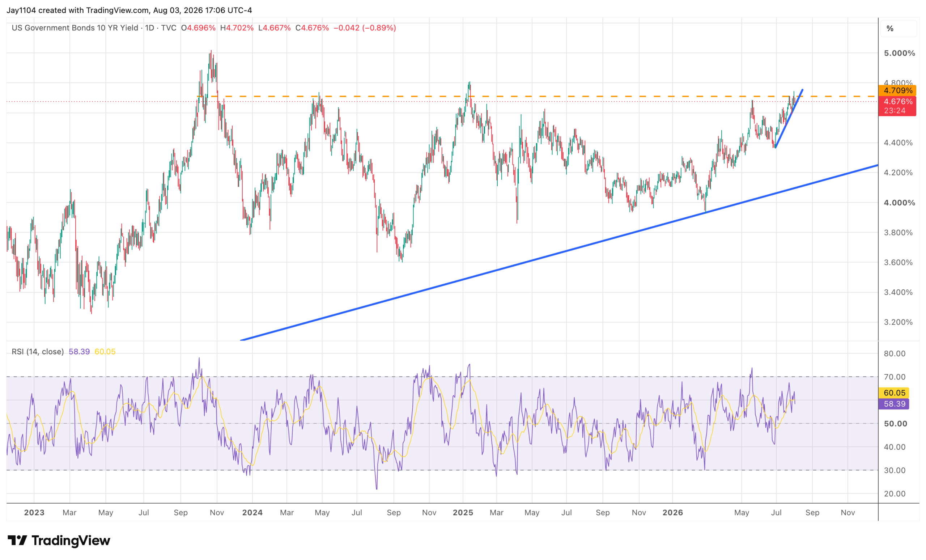Click the Nov label just before 2024
Image resolution: width=926 pixels, height=560 pixels.
[x=217, y=513]
